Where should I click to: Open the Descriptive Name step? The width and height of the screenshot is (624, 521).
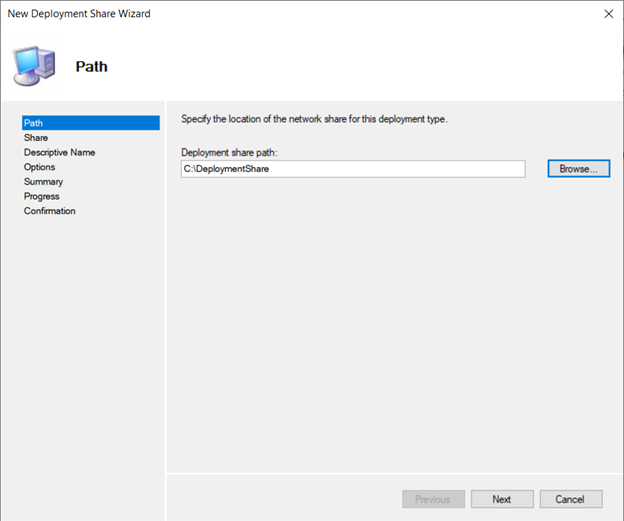pos(59,152)
